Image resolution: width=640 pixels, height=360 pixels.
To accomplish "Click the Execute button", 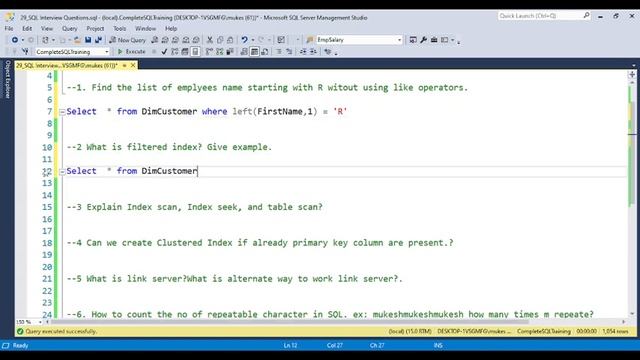I will click(131, 52).
